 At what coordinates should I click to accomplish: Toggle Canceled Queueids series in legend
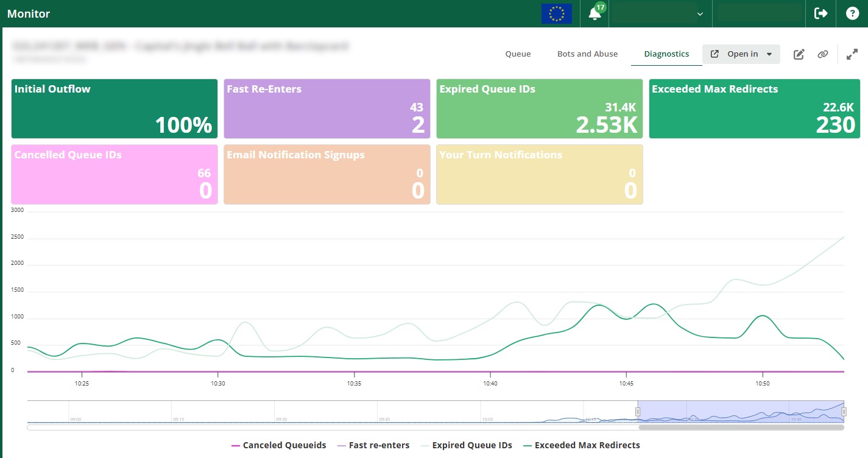tap(279, 445)
